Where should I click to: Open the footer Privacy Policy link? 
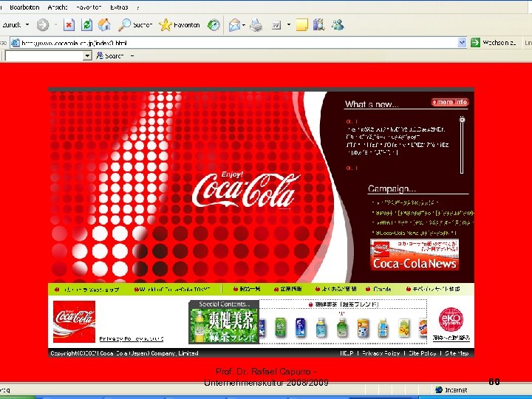381,353
